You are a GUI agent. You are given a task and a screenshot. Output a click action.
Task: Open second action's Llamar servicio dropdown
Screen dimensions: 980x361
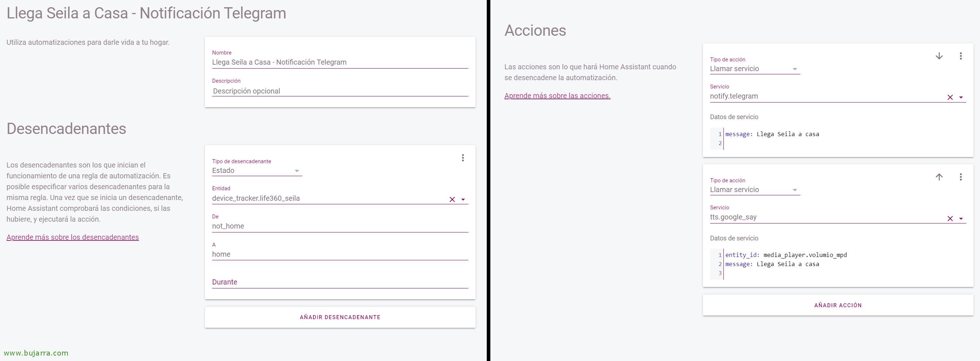[x=755, y=190]
